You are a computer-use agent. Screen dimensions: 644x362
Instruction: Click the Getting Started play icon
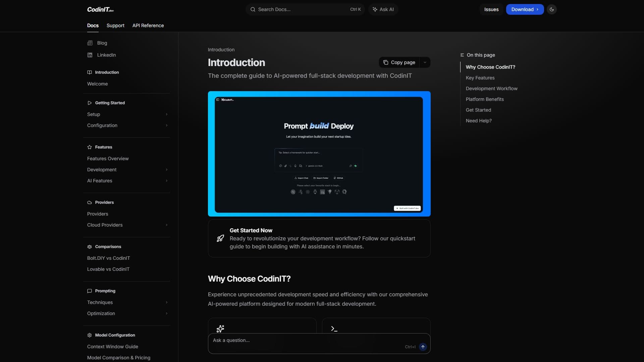[x=90, y=103]
